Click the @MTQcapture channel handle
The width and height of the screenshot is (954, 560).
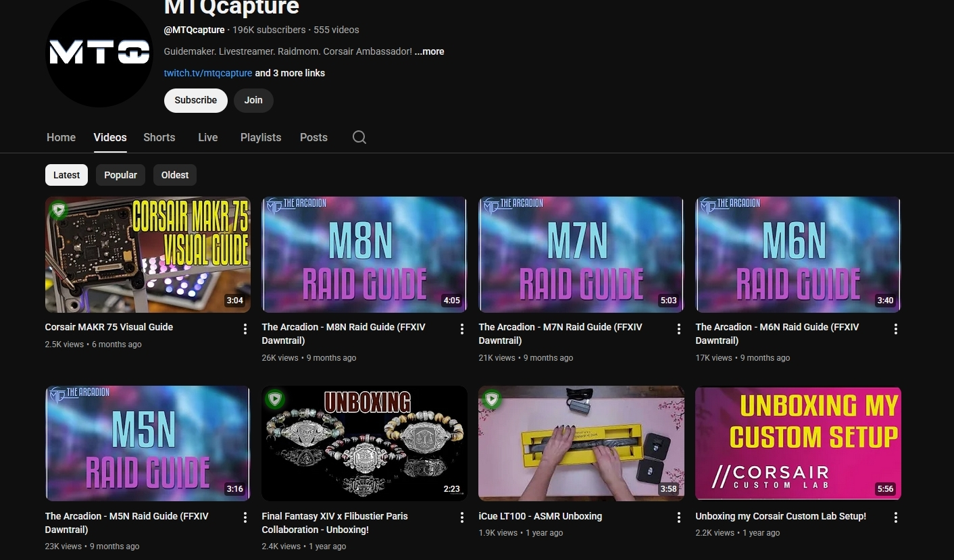(x=195, y=30)
